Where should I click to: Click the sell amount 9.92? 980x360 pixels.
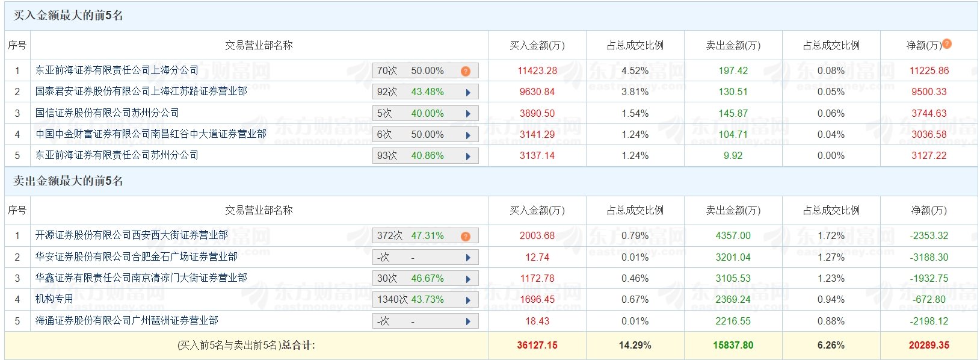[733, 156]
